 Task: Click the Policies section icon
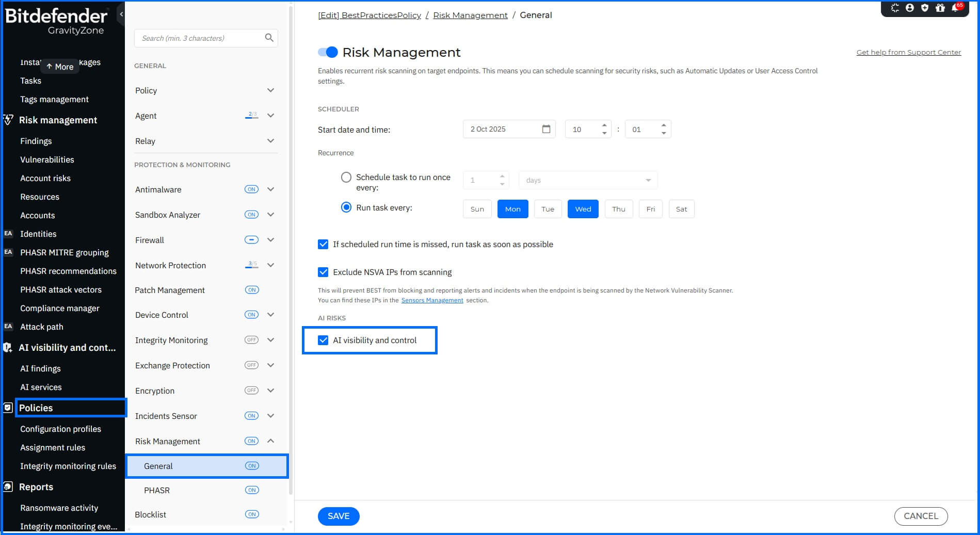click(8, 408)
